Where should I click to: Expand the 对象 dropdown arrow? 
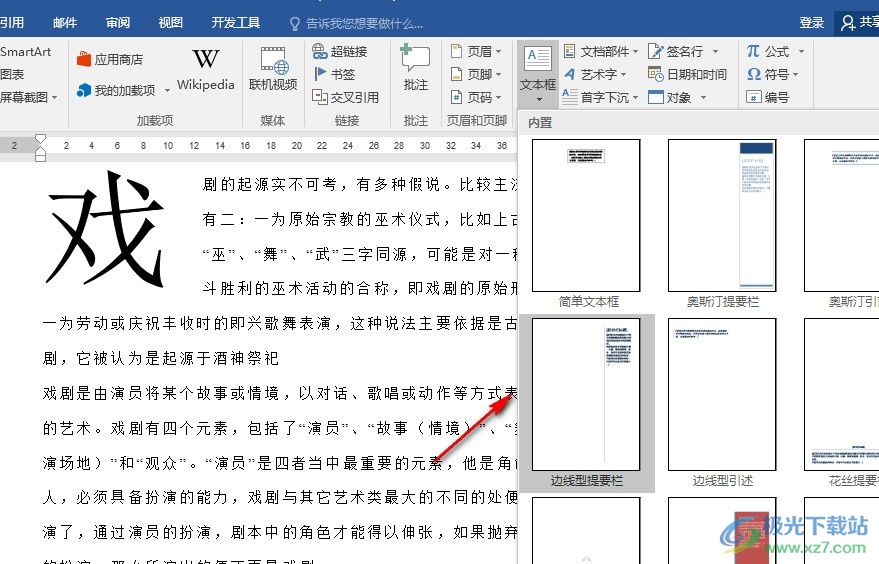703,98
